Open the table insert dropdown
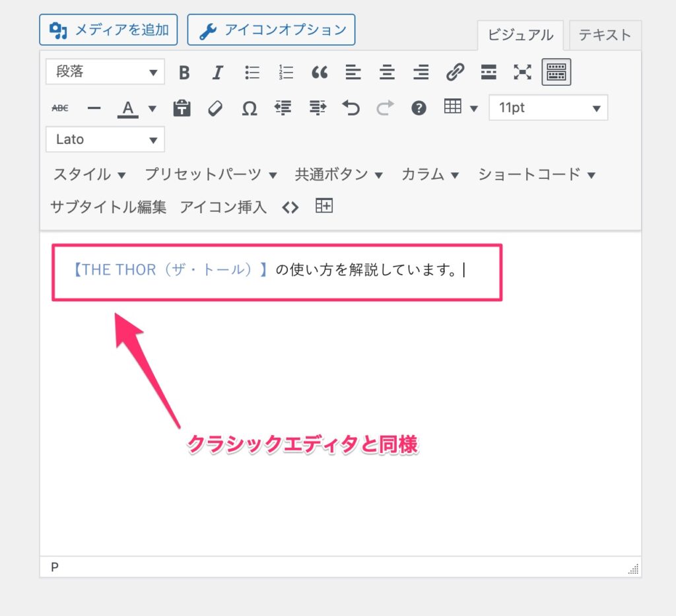Viewport: 676px width, 616px height. click(x=461, y=106)
